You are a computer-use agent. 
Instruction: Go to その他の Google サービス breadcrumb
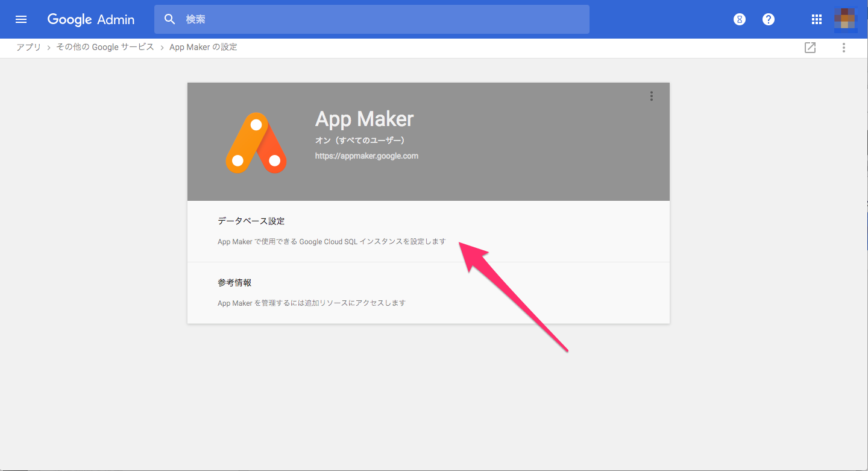click(x=105, y=47)
